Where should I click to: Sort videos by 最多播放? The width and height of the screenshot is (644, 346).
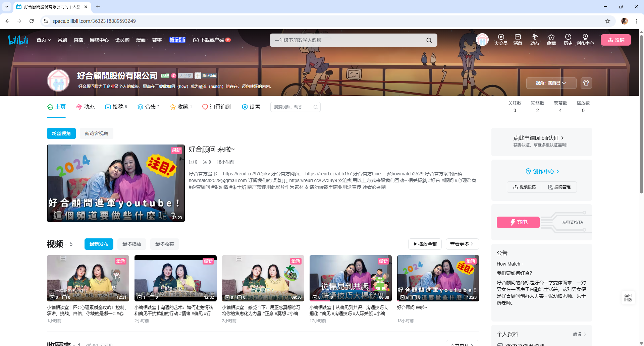tap(132, 244)
